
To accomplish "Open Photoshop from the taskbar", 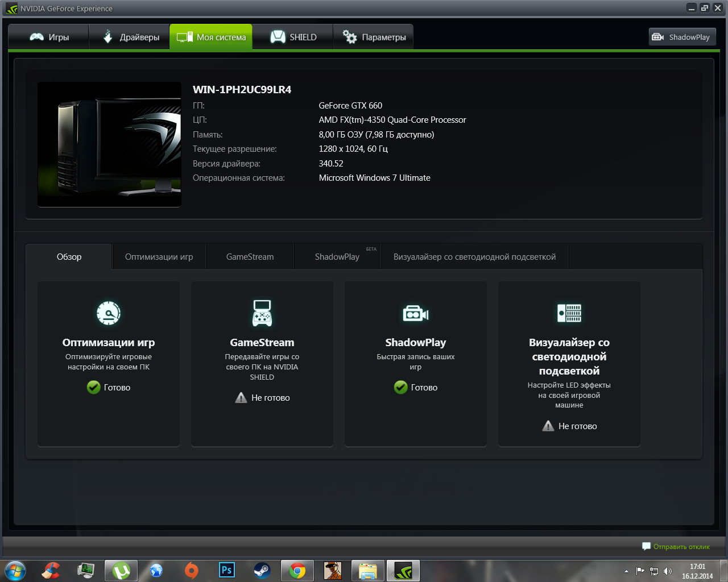I will [227, 570].
